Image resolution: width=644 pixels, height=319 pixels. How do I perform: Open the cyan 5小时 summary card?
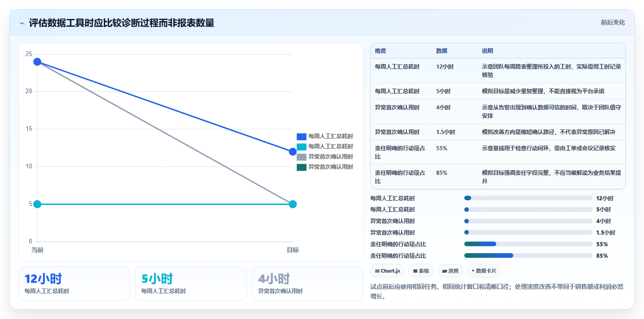pos(191,283)
